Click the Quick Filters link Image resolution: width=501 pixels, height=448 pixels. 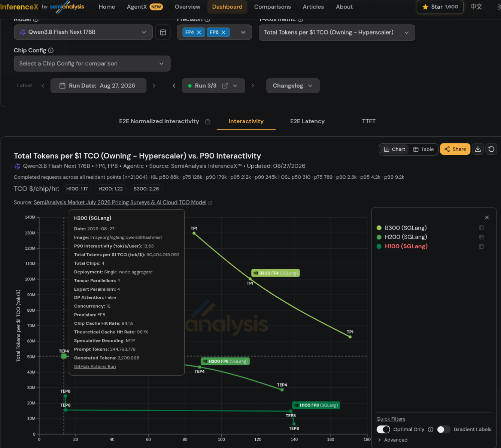coord(391,419)
